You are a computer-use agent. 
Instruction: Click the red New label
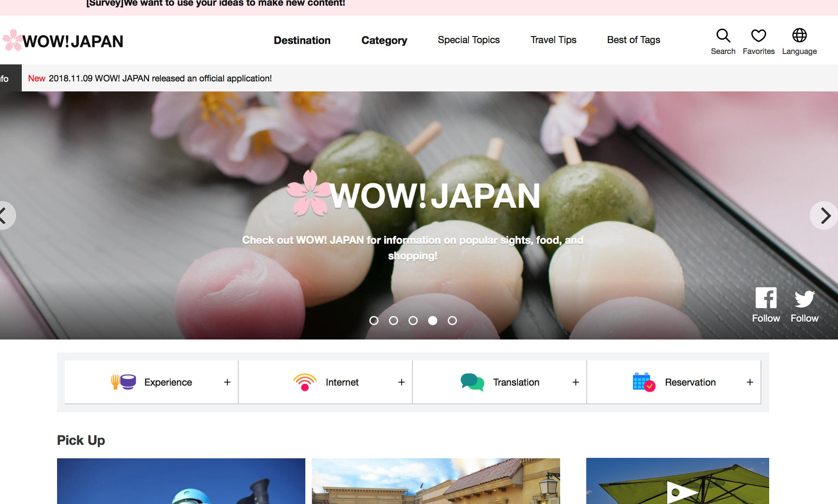pos(37,78)
